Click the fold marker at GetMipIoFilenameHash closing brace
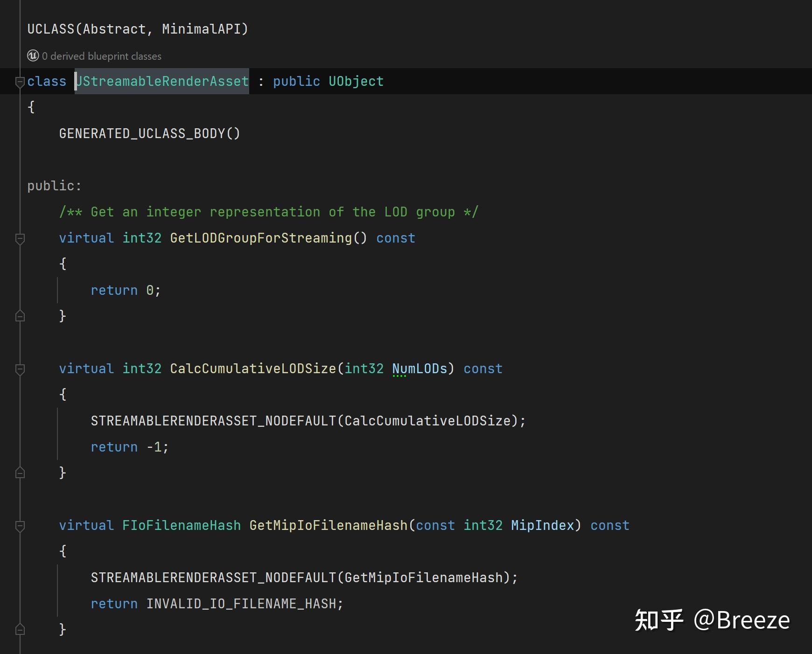The height and width of the screenshot is (654, 812). (19, 629)
